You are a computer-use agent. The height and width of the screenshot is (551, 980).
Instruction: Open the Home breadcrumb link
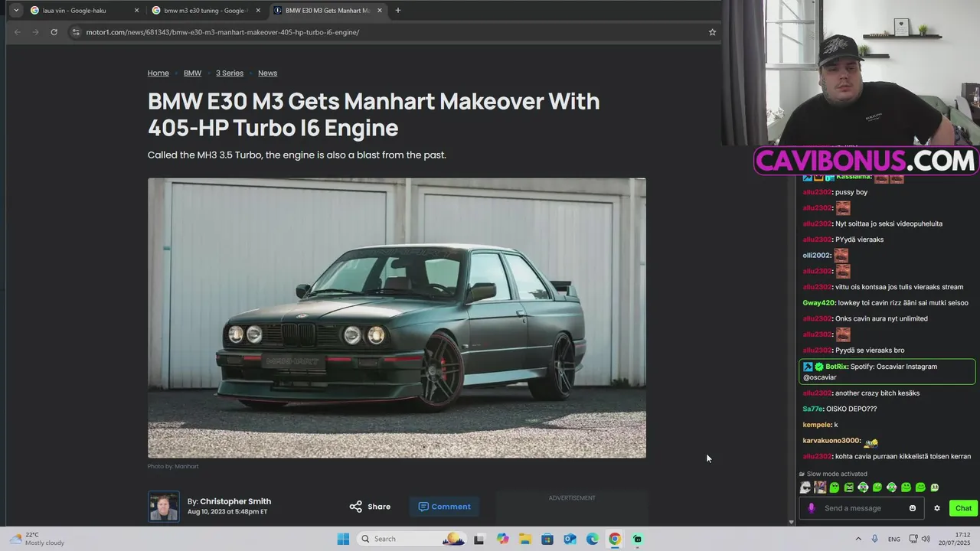[x=158, y=73]
